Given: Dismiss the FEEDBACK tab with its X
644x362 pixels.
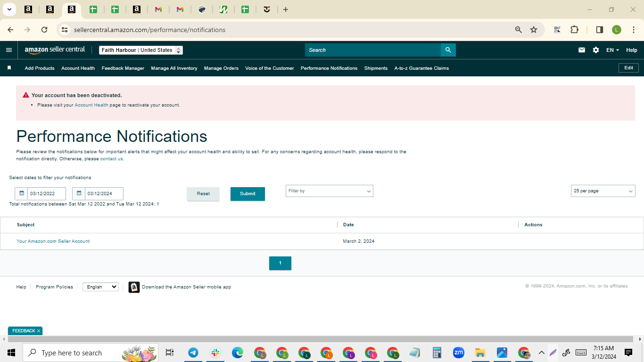Looking at the screenshot, I should click(39, 331).
